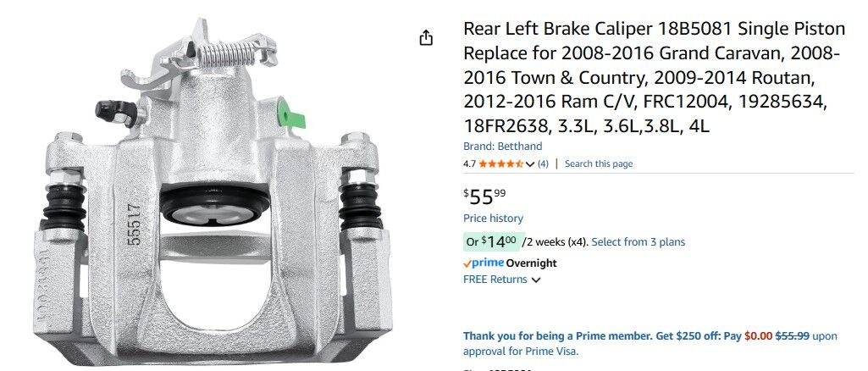Click the 4.7 rating number
The width and height of the screenshot is (868, 371).
pyautogui.click(x=469, y=163)
